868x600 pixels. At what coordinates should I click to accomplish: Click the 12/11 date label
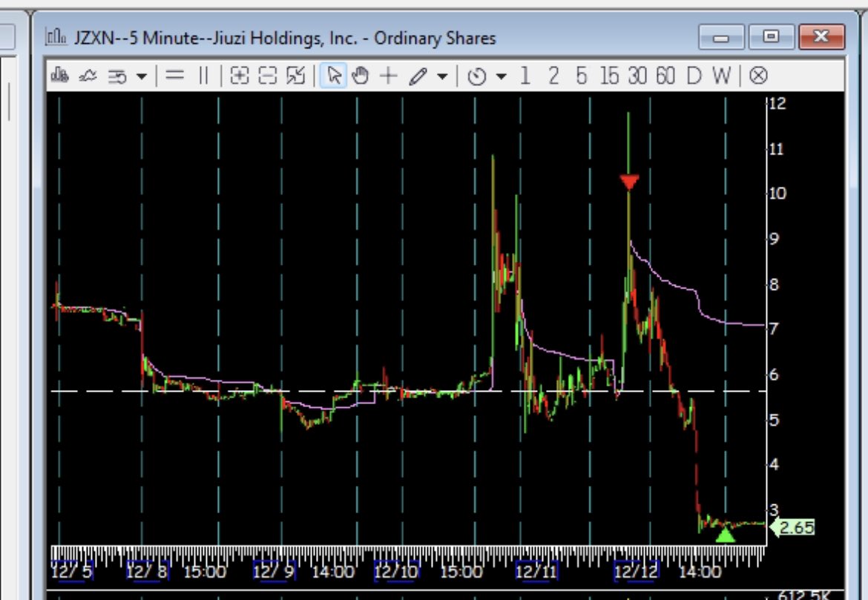(x=536, y=570)
